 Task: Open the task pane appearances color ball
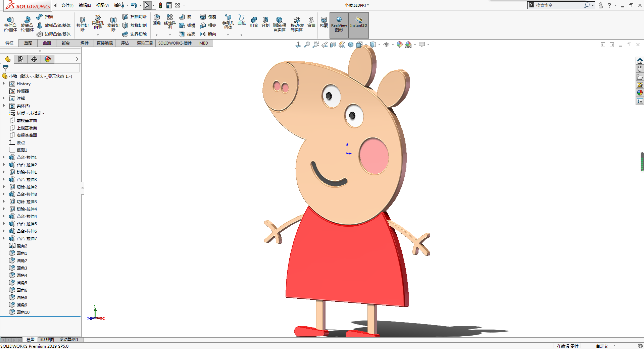click(640, 93)
